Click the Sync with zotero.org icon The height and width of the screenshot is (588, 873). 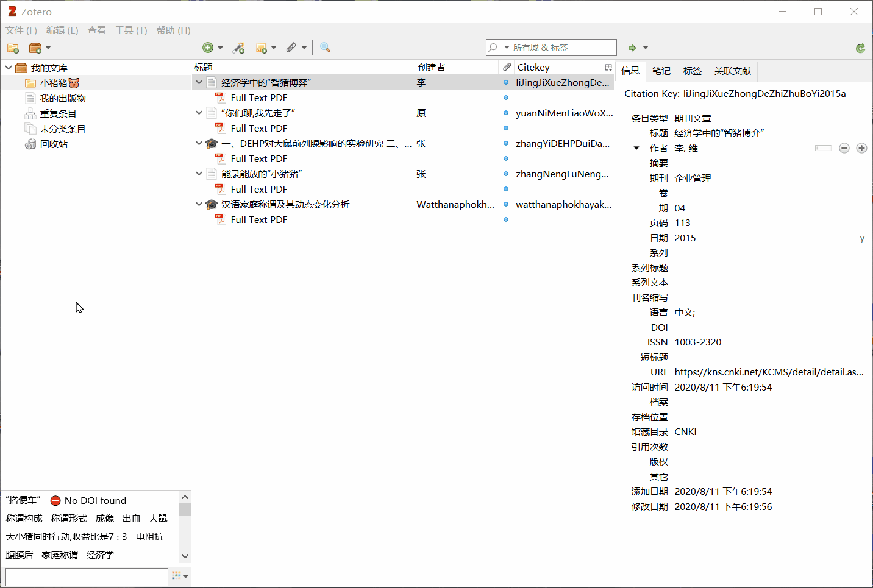click(860, 48)
